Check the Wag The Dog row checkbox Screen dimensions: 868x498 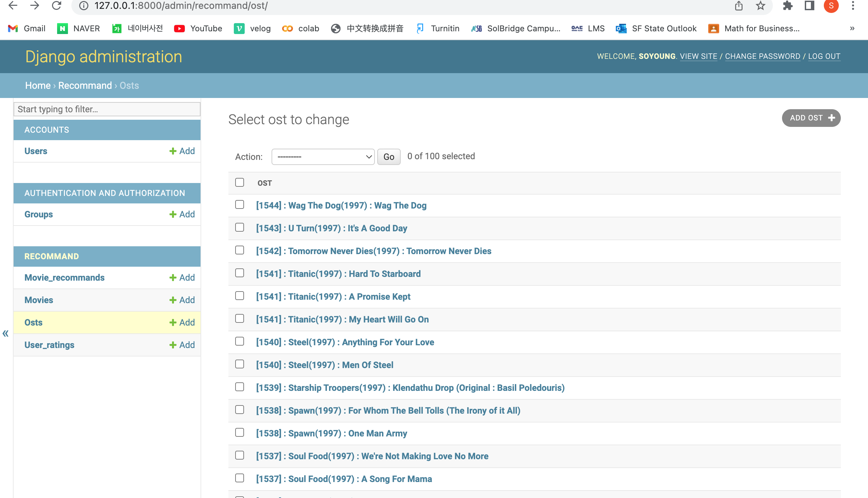pyautogui.click(x=240, y=204)
